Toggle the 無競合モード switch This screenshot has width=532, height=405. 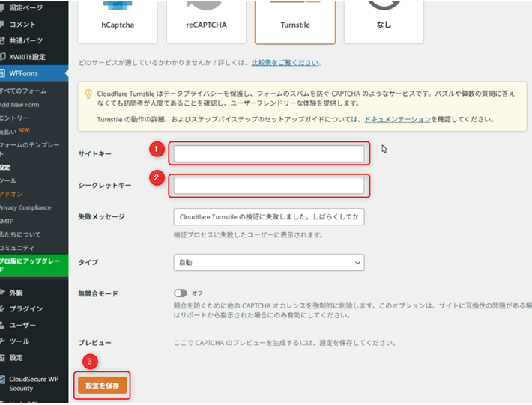tap(180, 293)
